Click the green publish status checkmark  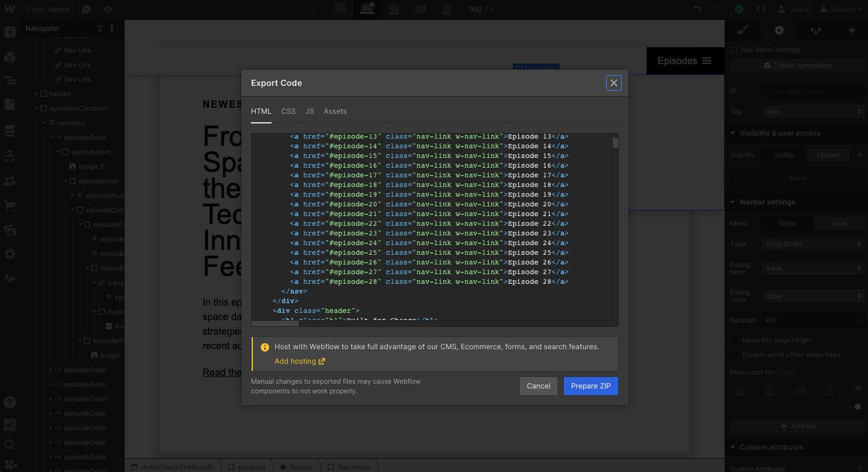pos(739,9)
